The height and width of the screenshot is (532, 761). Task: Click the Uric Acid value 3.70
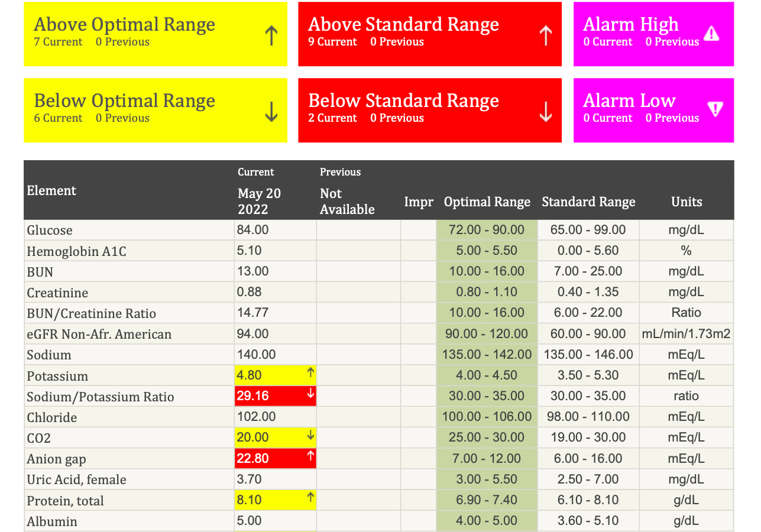pos(249,479)
